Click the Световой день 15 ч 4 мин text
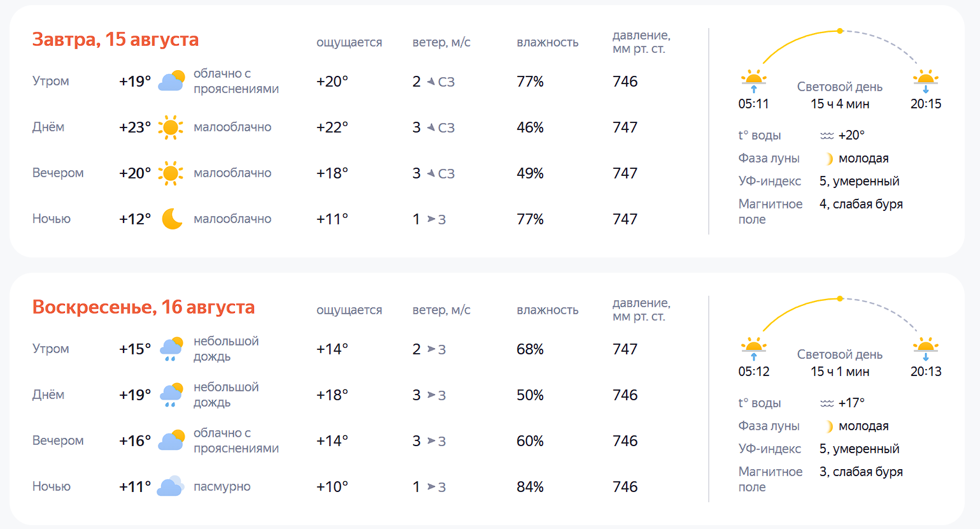 coord(840,96)
